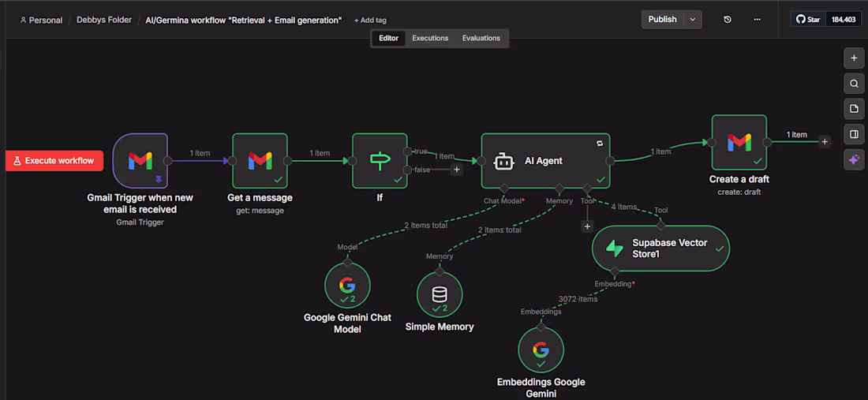Click the search magnifier icon in right sidebar
This screenshot has height=400, width=868.
(x=854, y=84)
